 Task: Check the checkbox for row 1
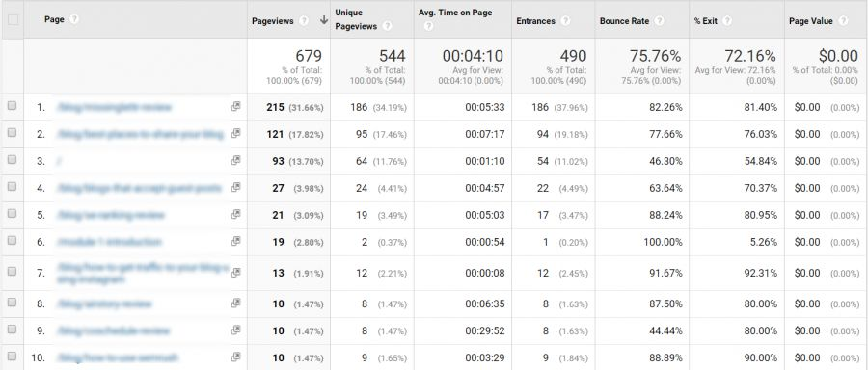click(x=13, y=106)
